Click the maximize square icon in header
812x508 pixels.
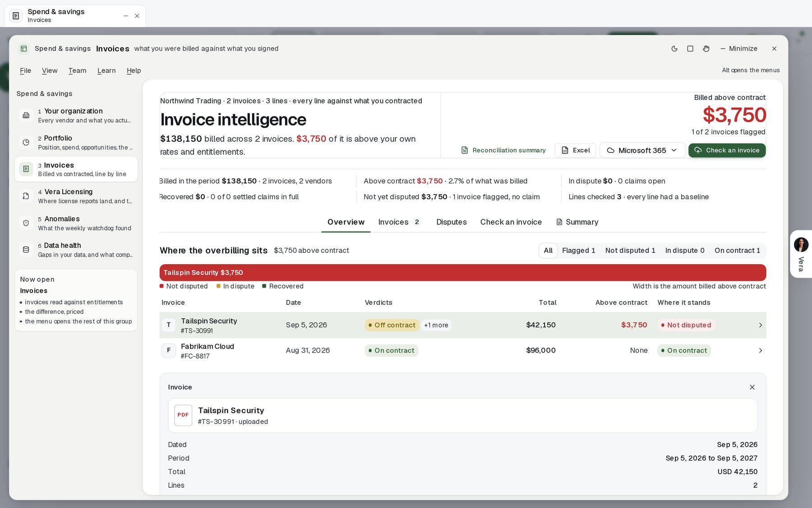click(x=690, y=49)
